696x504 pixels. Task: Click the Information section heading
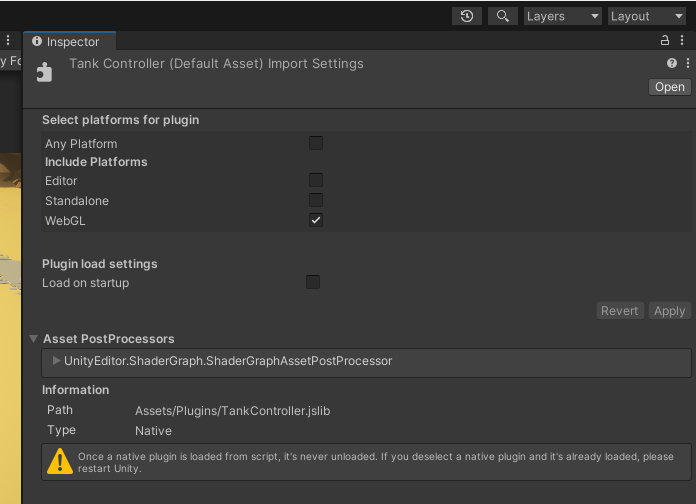[x=75, y=390]
